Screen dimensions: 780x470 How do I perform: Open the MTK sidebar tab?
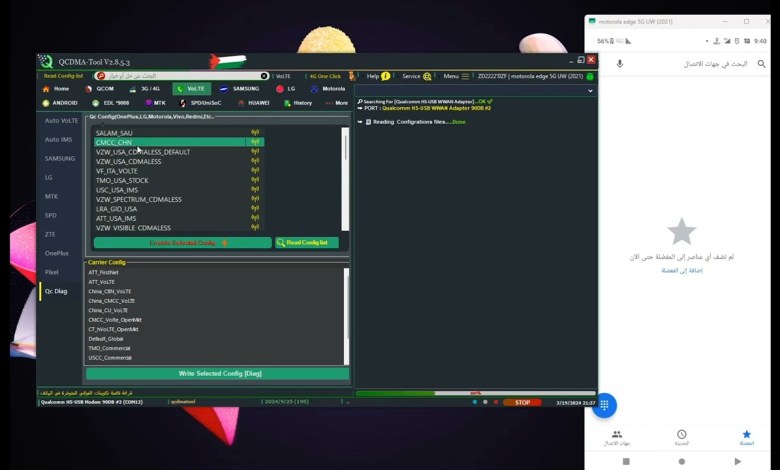coord(51,196)
